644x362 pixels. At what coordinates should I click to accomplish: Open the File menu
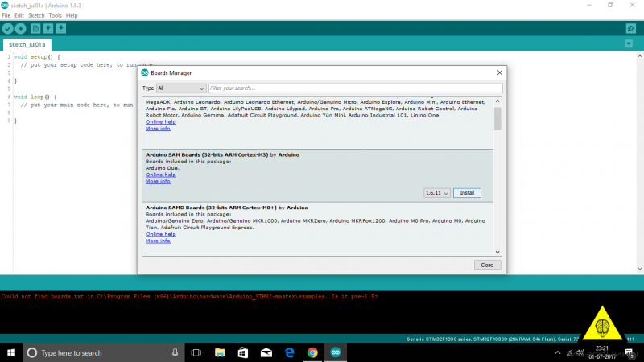pos(6,15)
